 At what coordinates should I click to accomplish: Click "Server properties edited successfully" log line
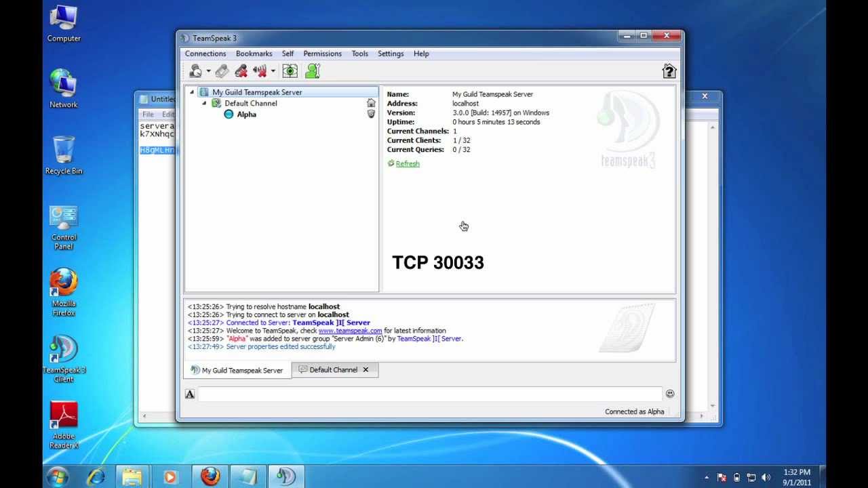coord(281,346)
